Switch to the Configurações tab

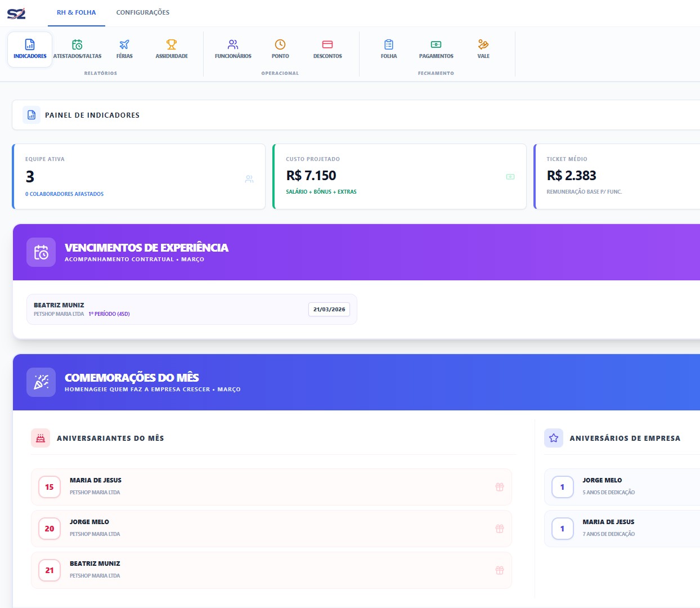point(142,12)
